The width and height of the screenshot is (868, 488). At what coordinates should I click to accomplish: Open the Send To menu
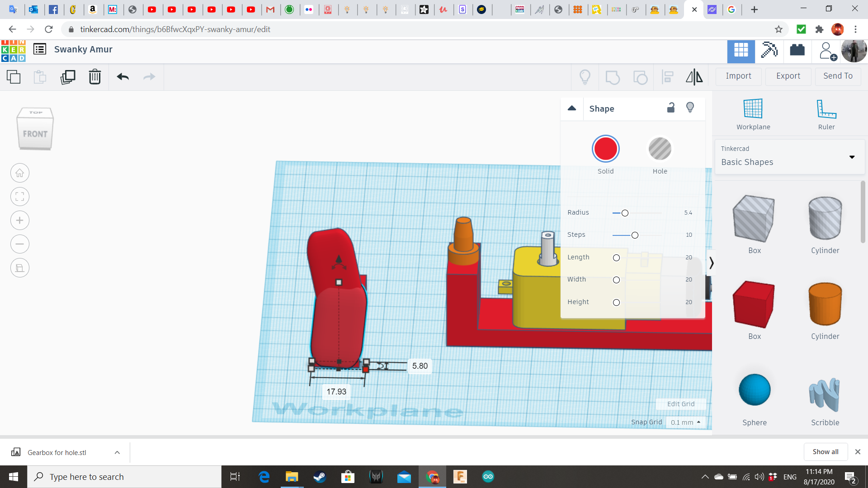(838, 76)
